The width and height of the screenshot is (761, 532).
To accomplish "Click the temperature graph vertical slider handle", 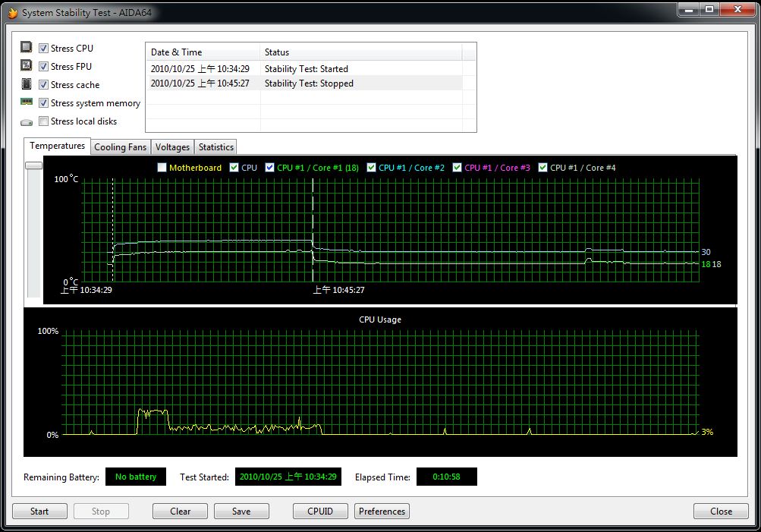I will tap(34, 165).
